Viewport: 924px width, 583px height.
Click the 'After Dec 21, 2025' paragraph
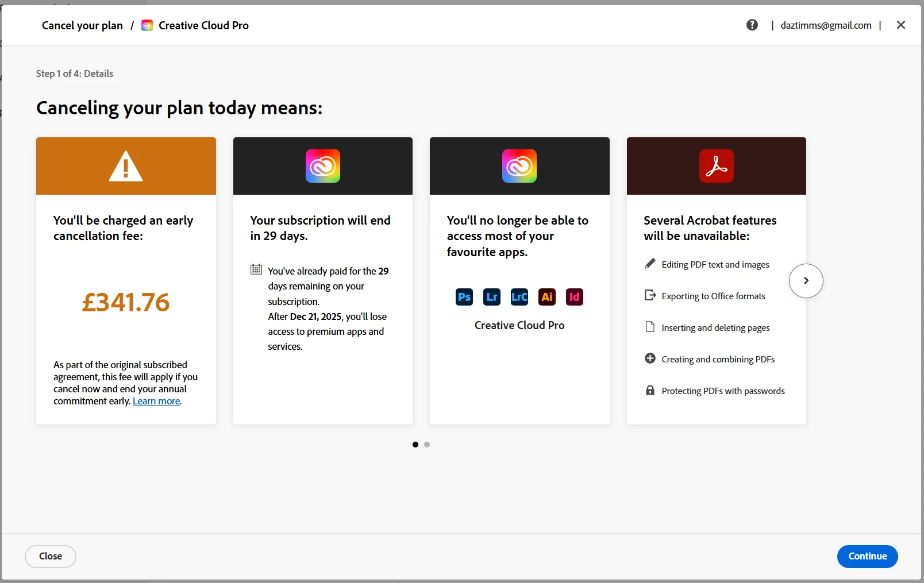(328, 331)
